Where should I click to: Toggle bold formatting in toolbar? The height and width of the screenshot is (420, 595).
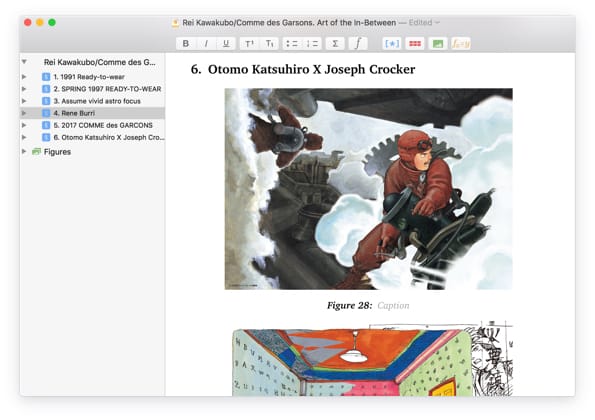click(x=186, y=44)
